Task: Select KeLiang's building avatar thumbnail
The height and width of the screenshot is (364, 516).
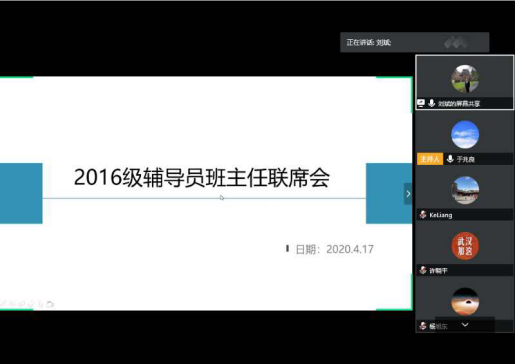Action: pos(465,190)
